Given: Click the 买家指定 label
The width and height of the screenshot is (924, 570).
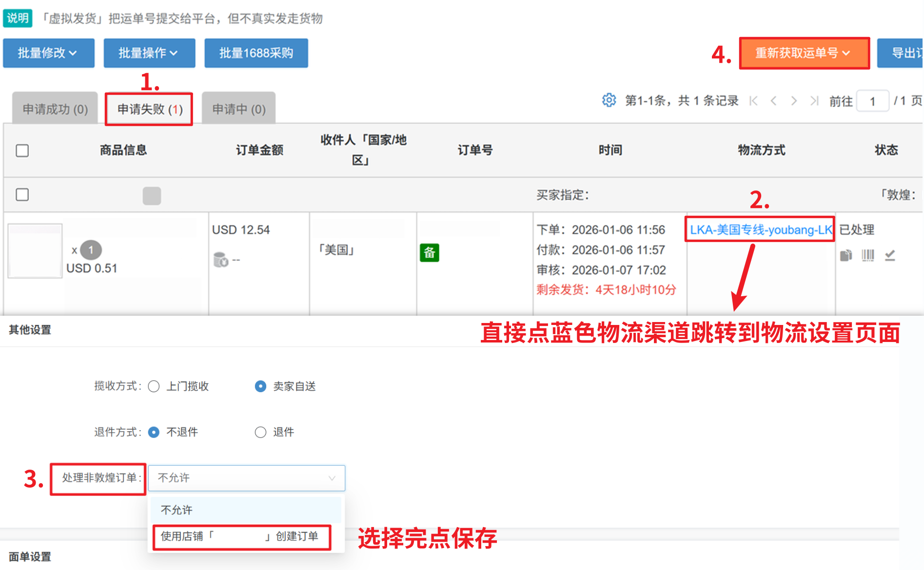Looking at the screenshot, I should tap(563, 195).
